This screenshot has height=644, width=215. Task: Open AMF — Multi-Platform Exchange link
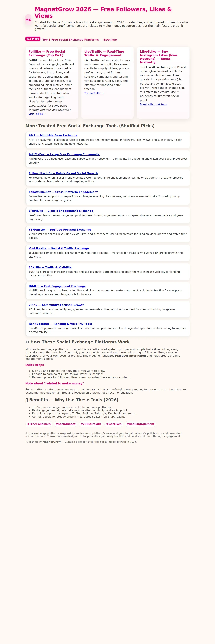(53, 135)
